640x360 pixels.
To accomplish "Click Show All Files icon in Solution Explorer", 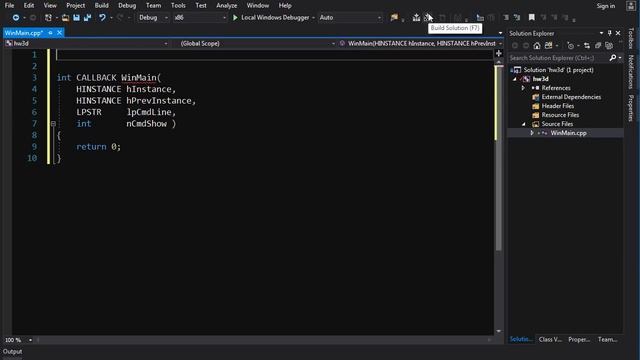I will (609, 46).
